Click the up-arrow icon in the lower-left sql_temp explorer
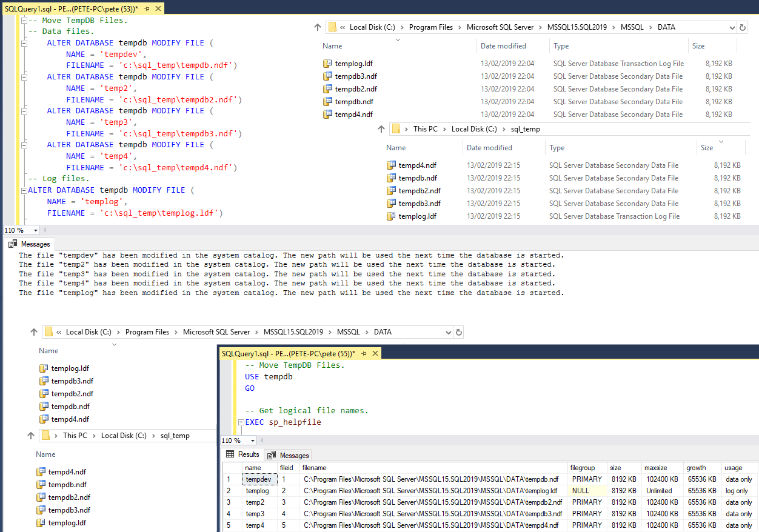The width and height of the screenshot is (759, 532). pyautogui.click(x=30, y=435)
